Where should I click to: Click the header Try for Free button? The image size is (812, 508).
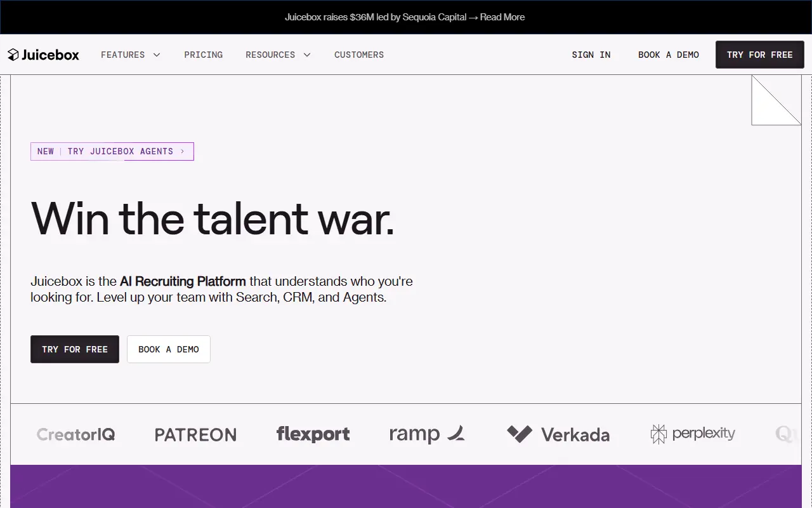tap(760, 55)
